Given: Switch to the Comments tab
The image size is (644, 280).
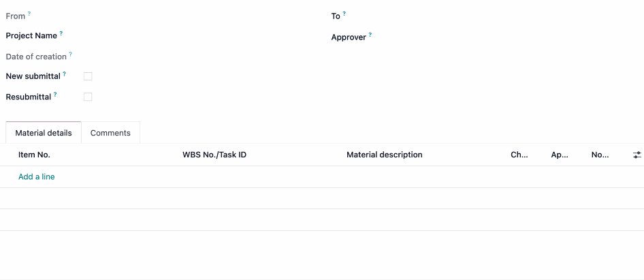Looking at the screenshot, I should click(110, 133).
